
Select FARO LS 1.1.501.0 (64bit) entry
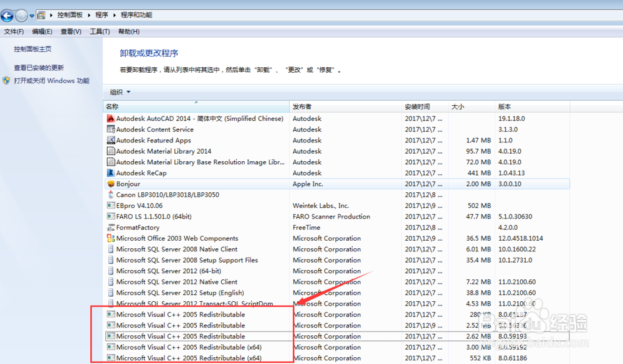click(154, 217)
